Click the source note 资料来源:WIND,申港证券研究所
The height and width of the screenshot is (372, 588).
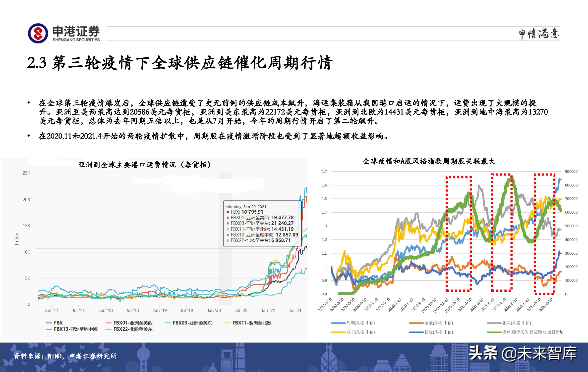[65, 356]
